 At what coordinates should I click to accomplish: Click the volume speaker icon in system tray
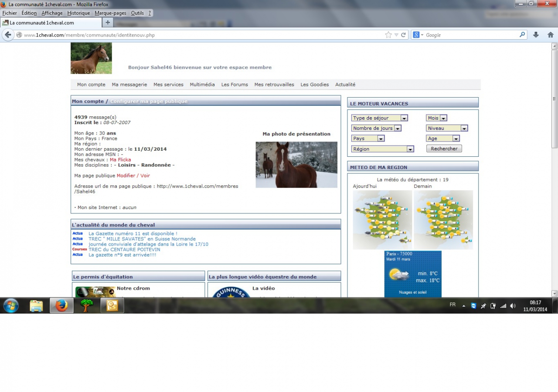pyautogui.click(x=513, y=306)
